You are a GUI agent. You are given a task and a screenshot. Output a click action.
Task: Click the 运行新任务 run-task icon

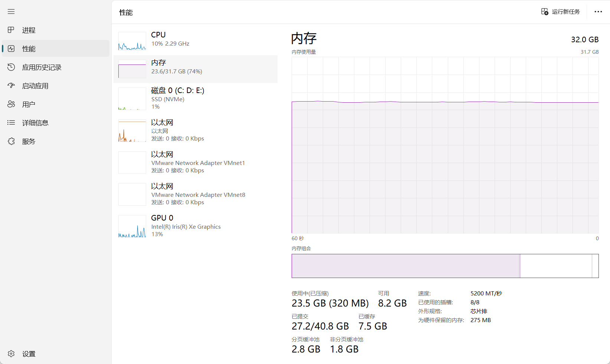pyautogui.click(x=545, y=12)
